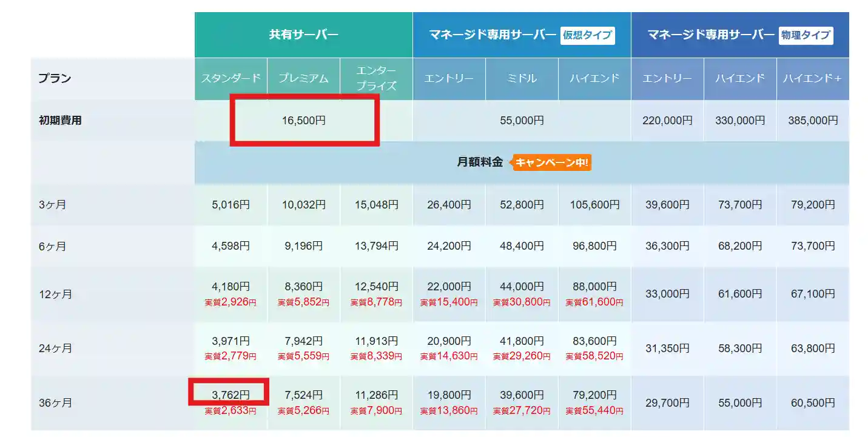Select the ミドル plan header
This screenshot has height=437, width=868.
coord(522,78)
